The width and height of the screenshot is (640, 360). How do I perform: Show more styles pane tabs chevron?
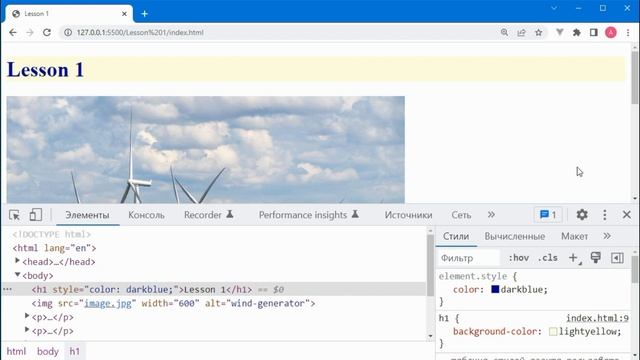pos(607,236)
